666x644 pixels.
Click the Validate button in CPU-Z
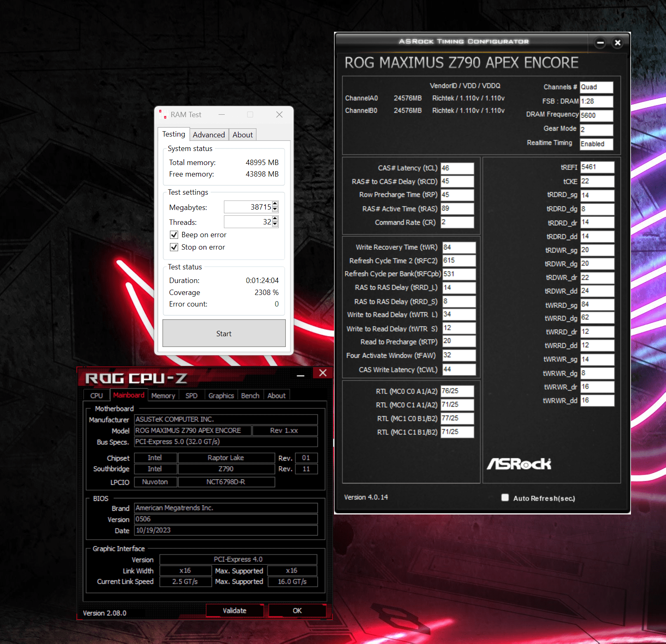pyautogui.click(x=235, y=610)
